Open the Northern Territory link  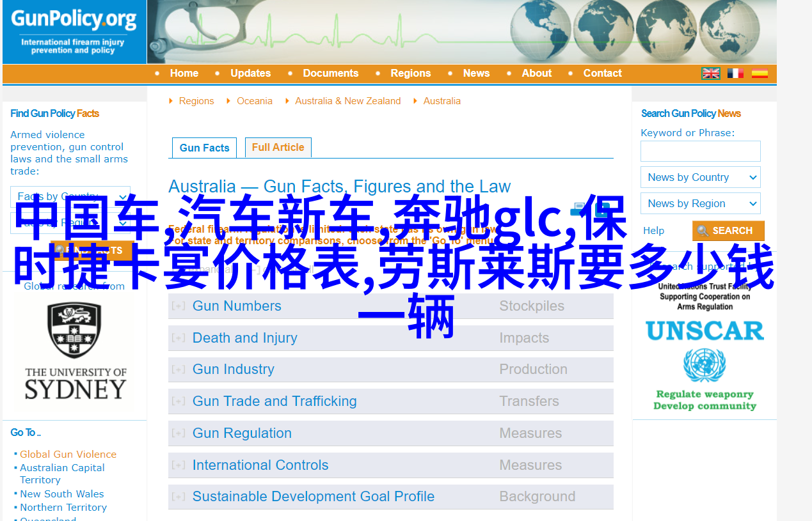(63, 508)
